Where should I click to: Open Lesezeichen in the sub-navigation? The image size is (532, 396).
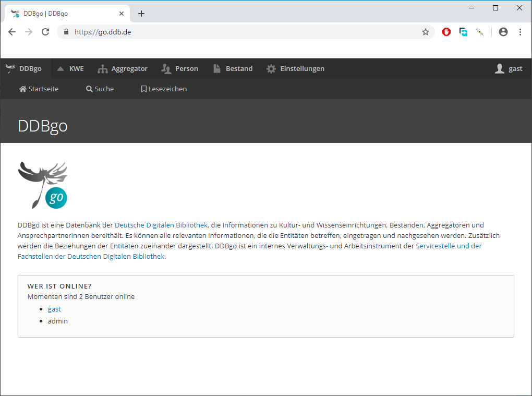[x=164, y=89]
